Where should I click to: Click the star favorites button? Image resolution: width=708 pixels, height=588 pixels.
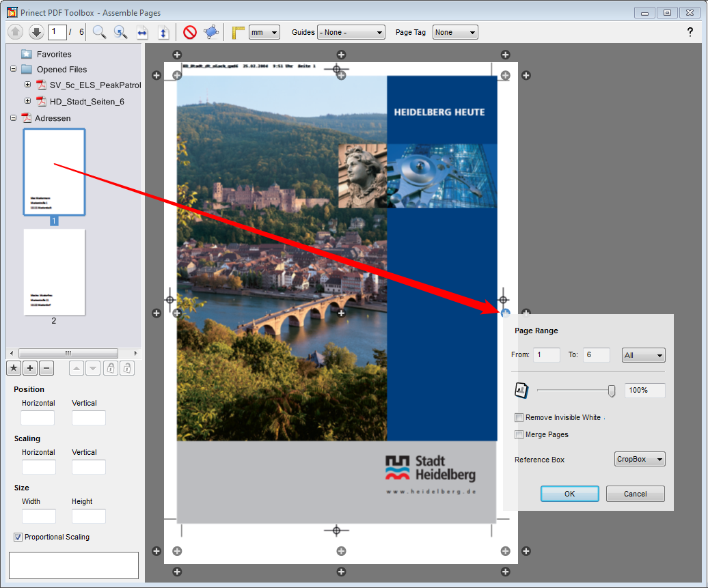point(14,369)
